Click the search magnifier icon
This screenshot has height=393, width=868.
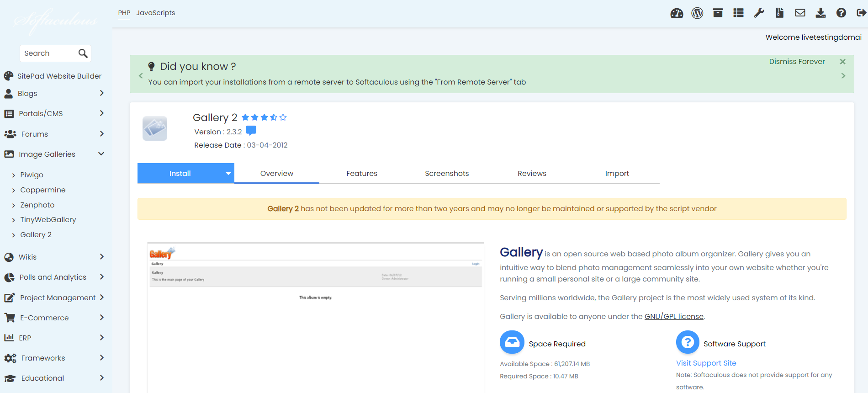tap(83, 53)
